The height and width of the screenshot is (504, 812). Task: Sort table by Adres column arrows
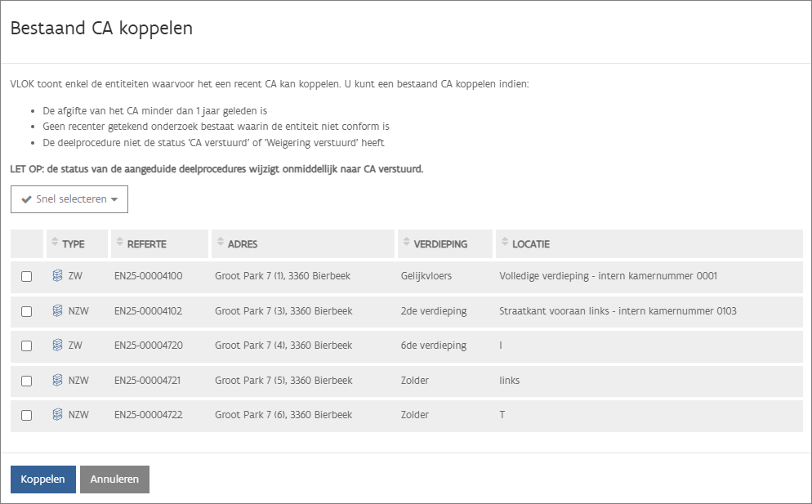[221, 243]
